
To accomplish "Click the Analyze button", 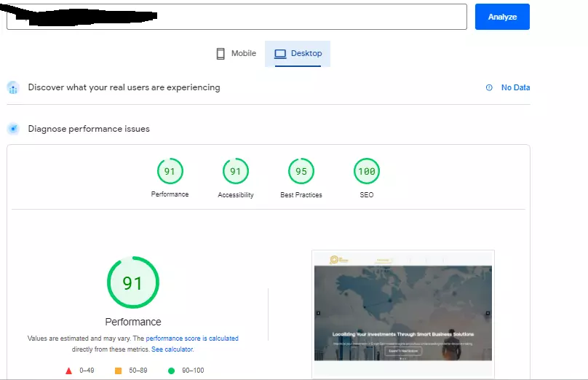I will click(x=502, y=17).
